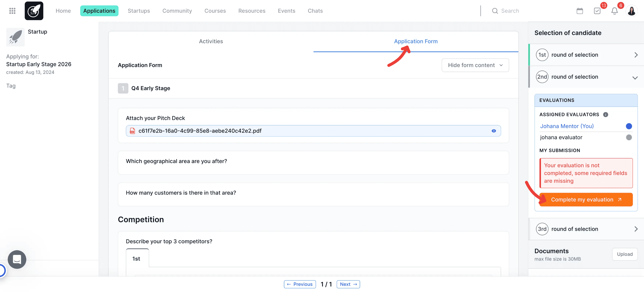Open the Community menu item
Screen dimensions: 644x292
tap(177, 11)
